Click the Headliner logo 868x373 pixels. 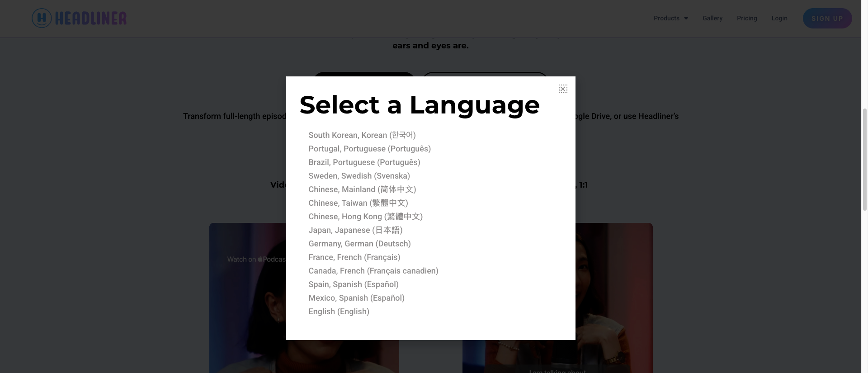[79, 18]
